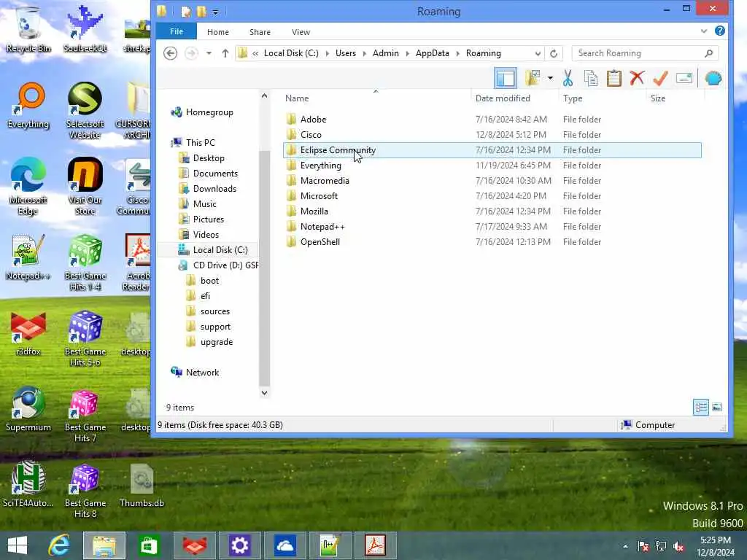Click the New folder icon in title bar
The width and height of the screenshot is (747, 560).
[201, 11]
